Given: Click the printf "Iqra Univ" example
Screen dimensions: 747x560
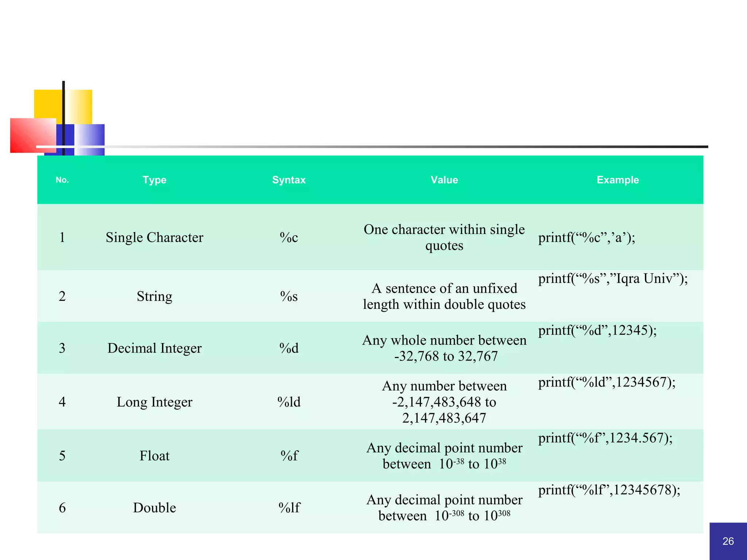Looking at the screenshot, I should coord(613,279).
